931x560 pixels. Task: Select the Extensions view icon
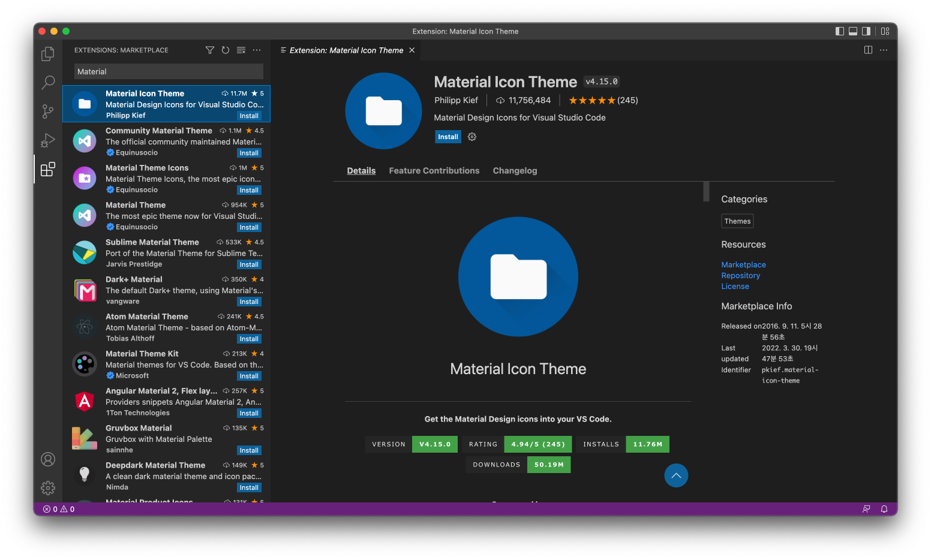[x=48, y=169]
